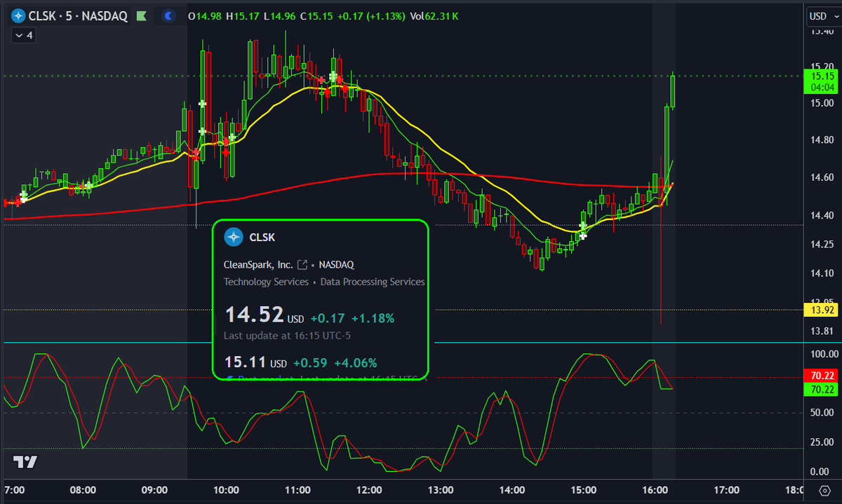Click the 16:00 time axis label
The height and width of the screenshot is (504, 842).
tap(655, 490)
